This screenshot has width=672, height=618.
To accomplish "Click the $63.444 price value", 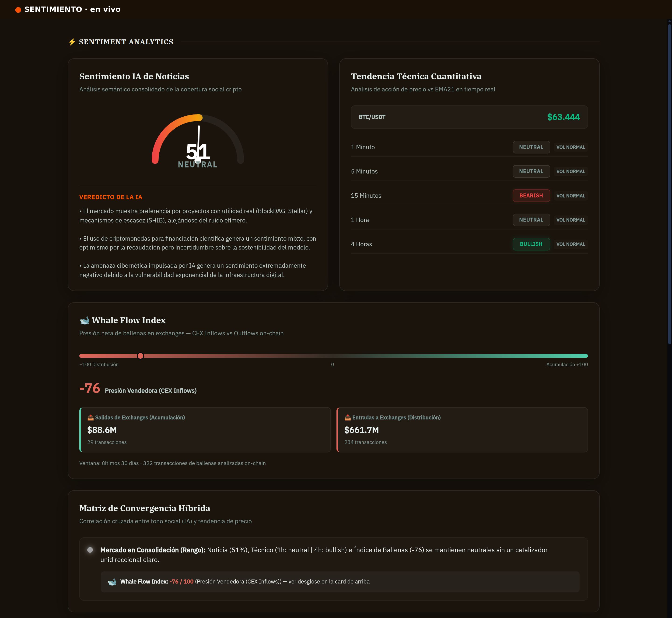I will tap(563, 117).
